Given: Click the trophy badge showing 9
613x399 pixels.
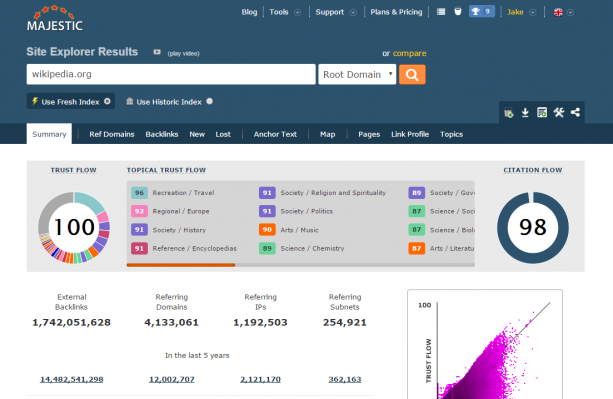Looking at the screenshot, I should tap(482, 11).
